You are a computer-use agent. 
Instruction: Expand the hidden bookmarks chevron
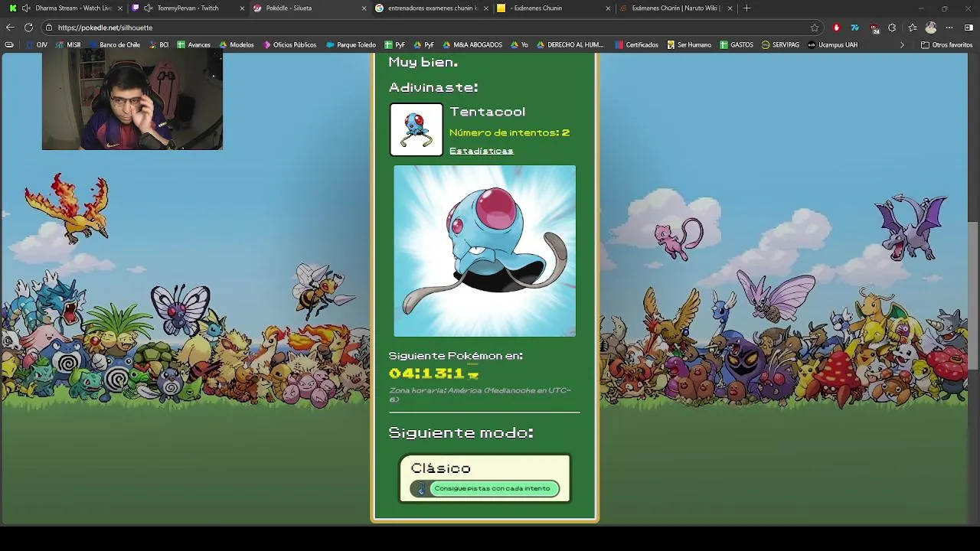901,45
